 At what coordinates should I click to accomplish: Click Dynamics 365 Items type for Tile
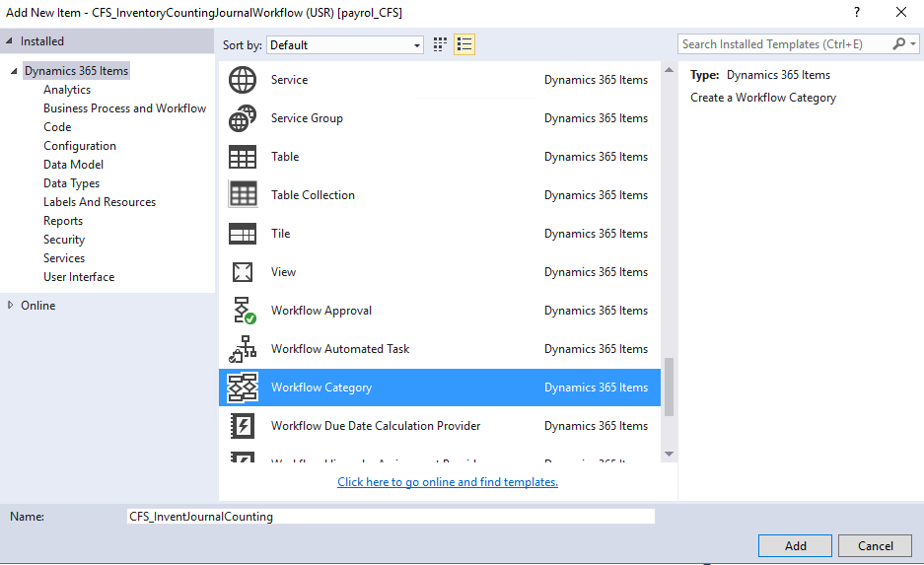point(596,234)
